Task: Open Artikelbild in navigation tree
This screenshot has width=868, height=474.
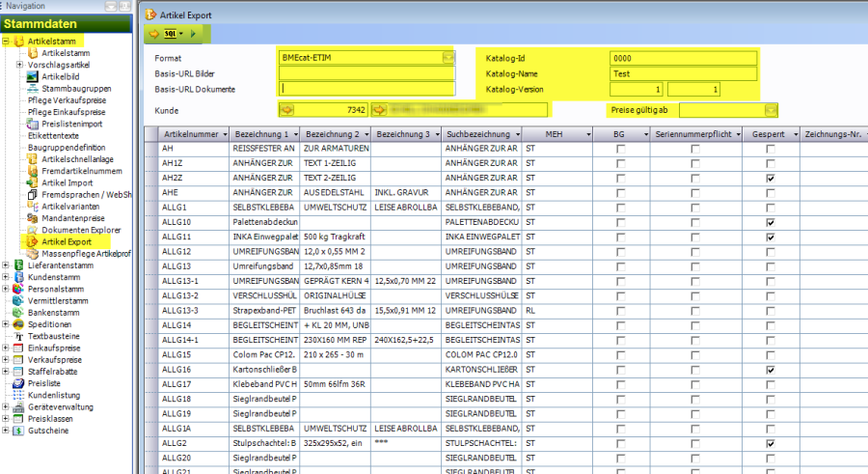Action: (x=60, y=76)
